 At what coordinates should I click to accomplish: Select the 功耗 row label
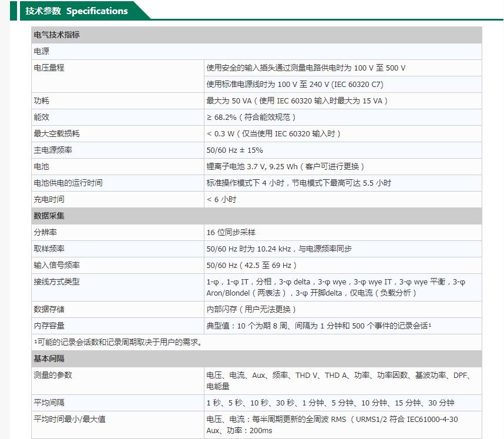coord(42,101)
